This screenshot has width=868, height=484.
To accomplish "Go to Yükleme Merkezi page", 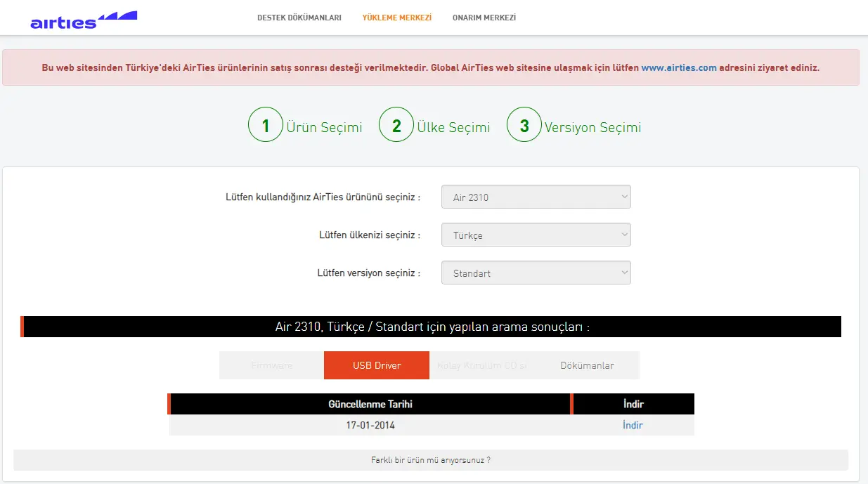I will (397, 18).
